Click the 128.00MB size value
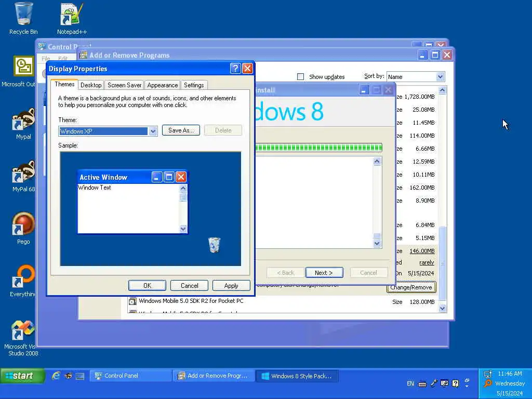Screen dimensions: 532x399 point(422,302)
